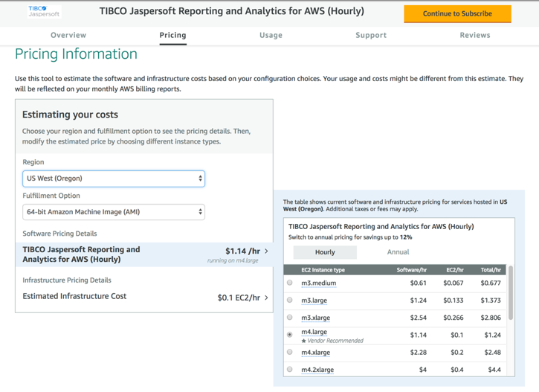Click the m4.2xlarge instance type link

[317, 370]
